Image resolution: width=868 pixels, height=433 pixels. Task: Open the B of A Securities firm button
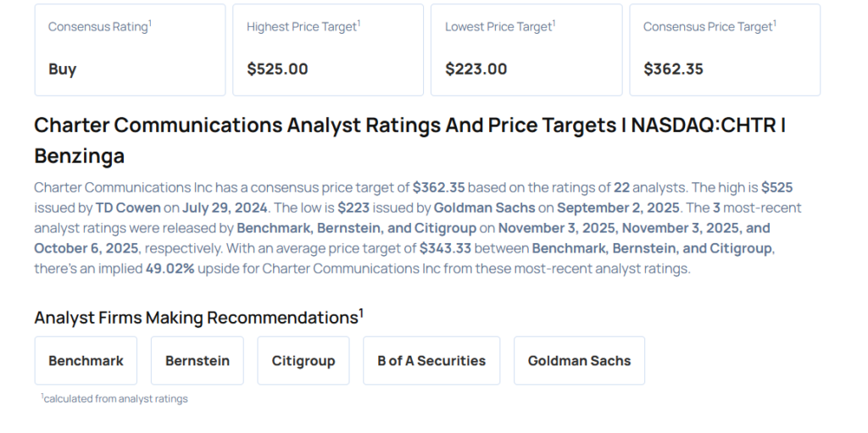431,361
